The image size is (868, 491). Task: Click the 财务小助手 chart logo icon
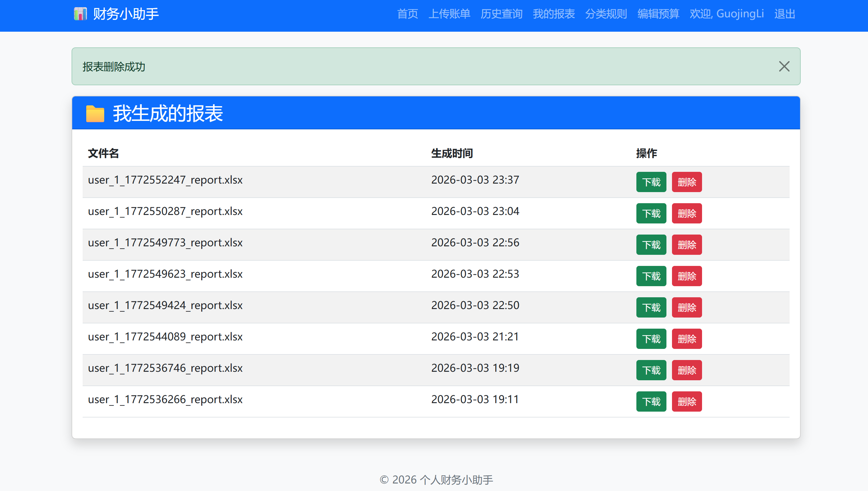pyautogui.click(x=80, y=14)
